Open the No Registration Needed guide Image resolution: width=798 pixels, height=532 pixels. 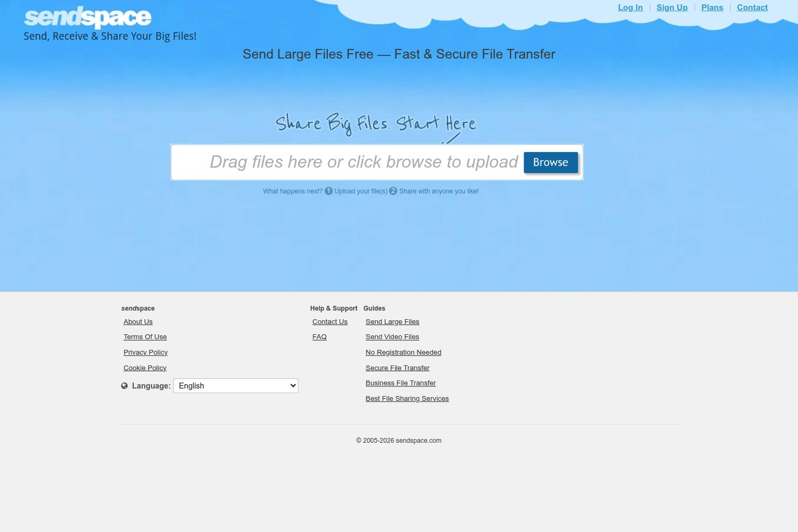point(404,353)
